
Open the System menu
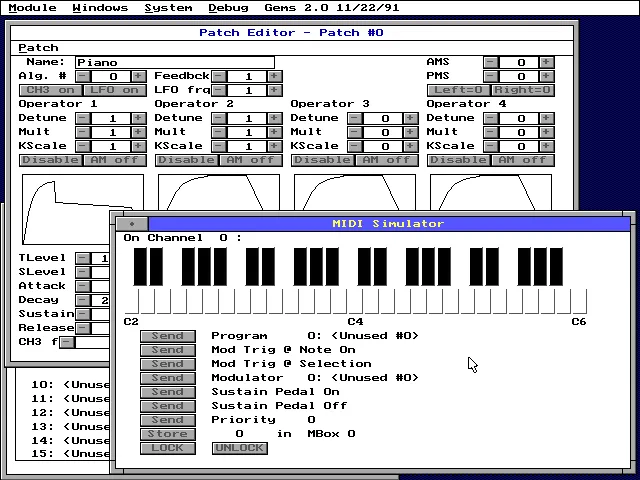(168, 7)
